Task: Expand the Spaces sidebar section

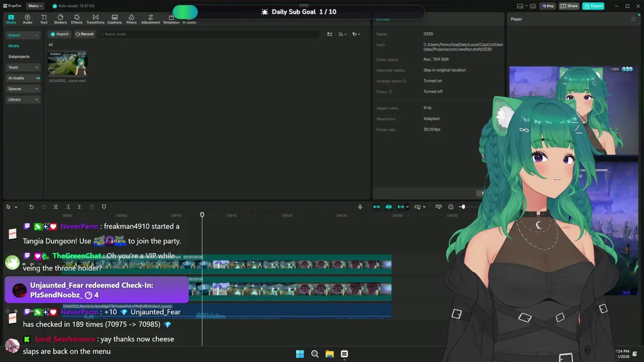Action: tap(23, 89)
